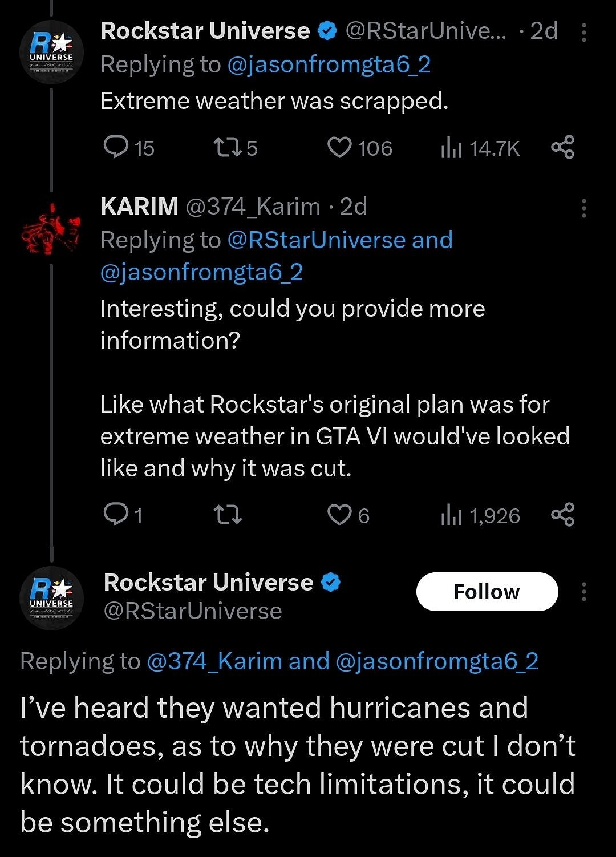Follow the Rockstar Universe account
Screen dimensions: 616x857
pyautogui.click(x=487, y=592)
